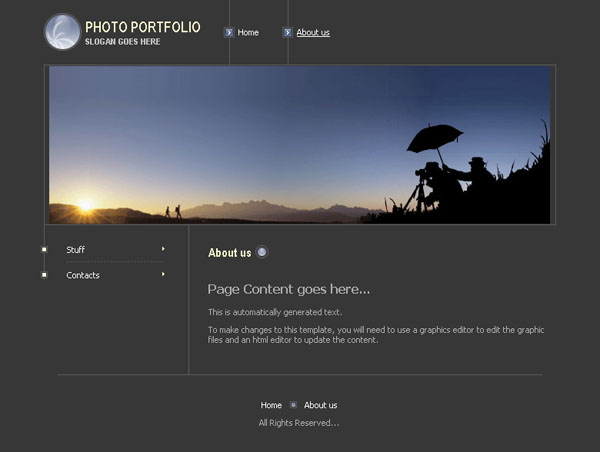The height and width of the screenshot is (452, 600).
Task: Open the Home link in top navigation
Action: 248,33
